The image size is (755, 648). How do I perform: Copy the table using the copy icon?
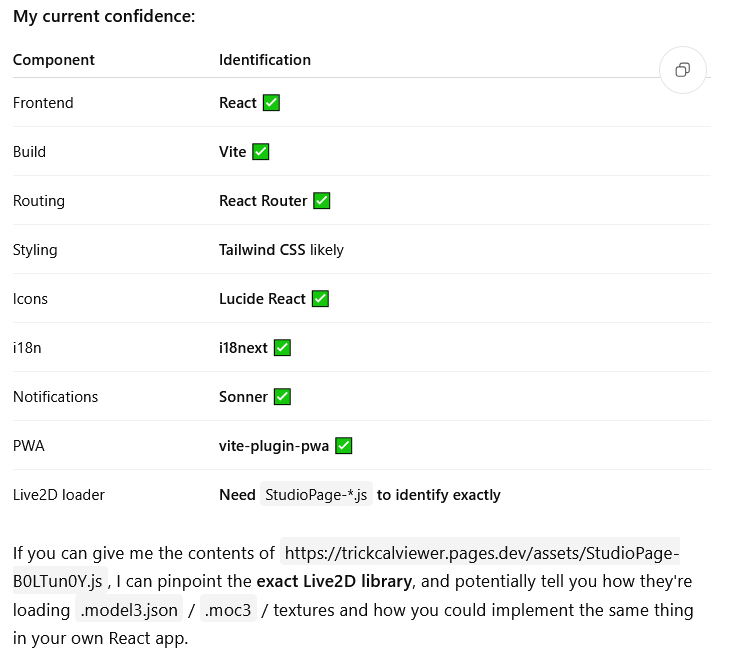[x=682, y=70]
